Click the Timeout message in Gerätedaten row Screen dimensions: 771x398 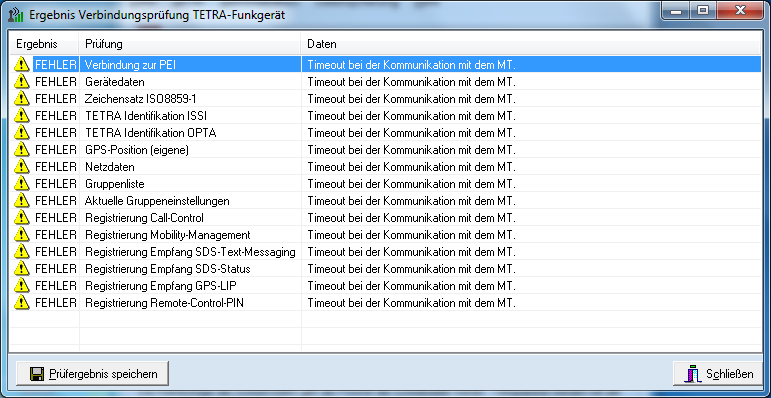pyautogui.click(x=412, y=82)
